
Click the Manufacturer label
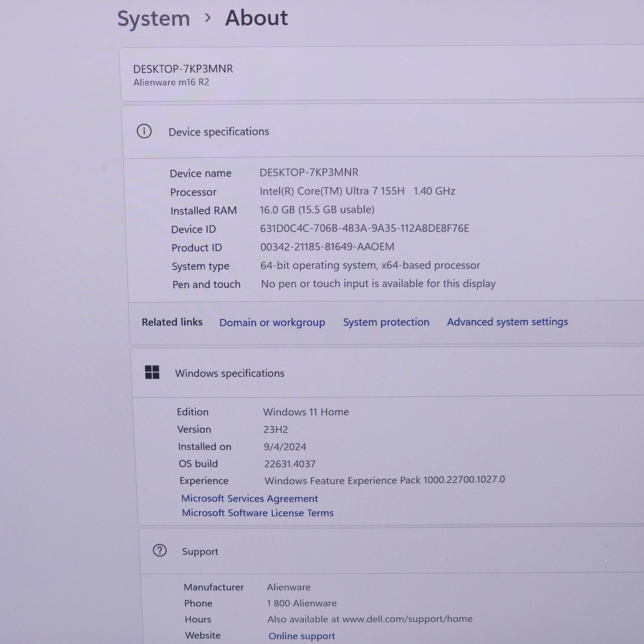[213, 587]
